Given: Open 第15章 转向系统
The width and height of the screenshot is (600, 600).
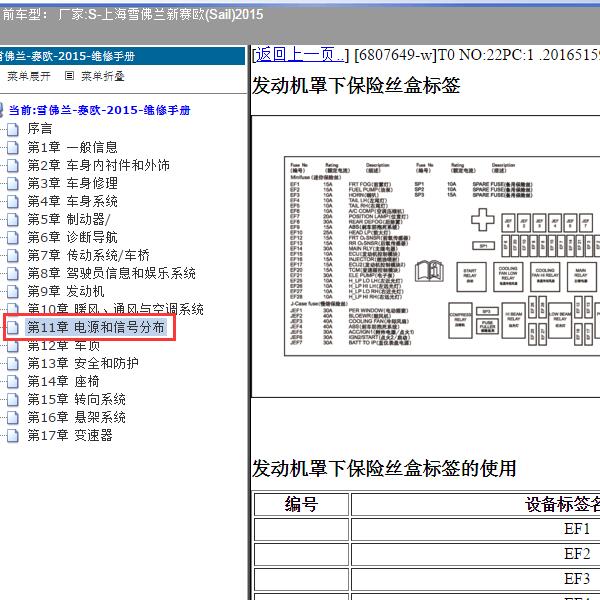Looking at the screenshot, I should (x=77, y=399).
